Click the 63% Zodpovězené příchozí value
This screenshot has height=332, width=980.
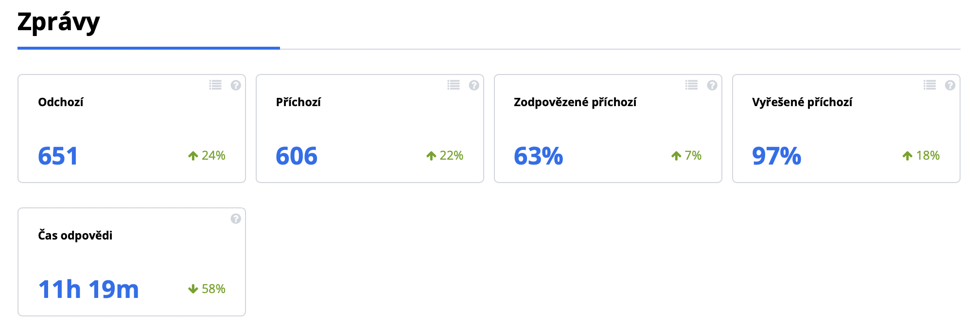538,156
